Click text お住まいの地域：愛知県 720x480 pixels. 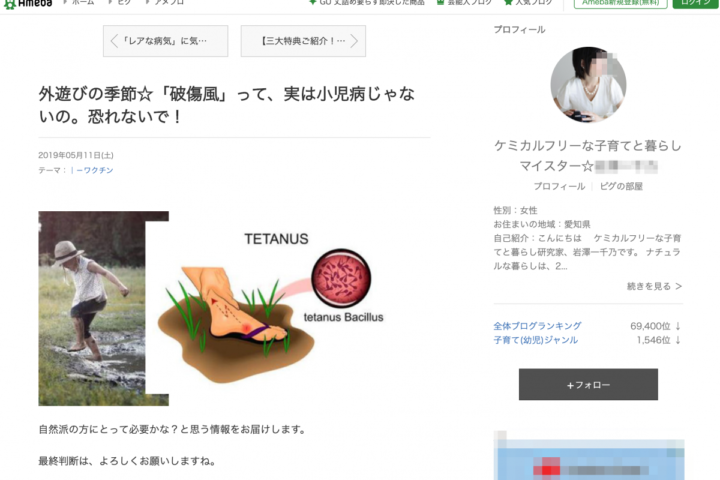542,225
